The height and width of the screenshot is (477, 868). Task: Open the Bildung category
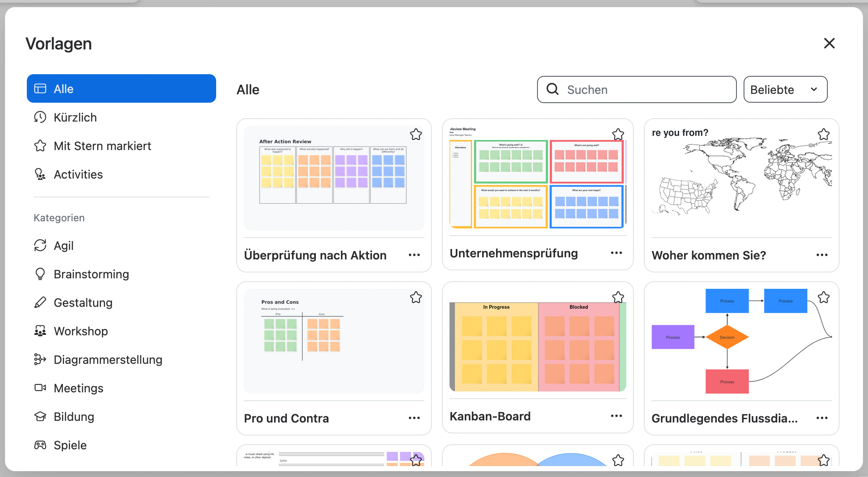(74, 417)
